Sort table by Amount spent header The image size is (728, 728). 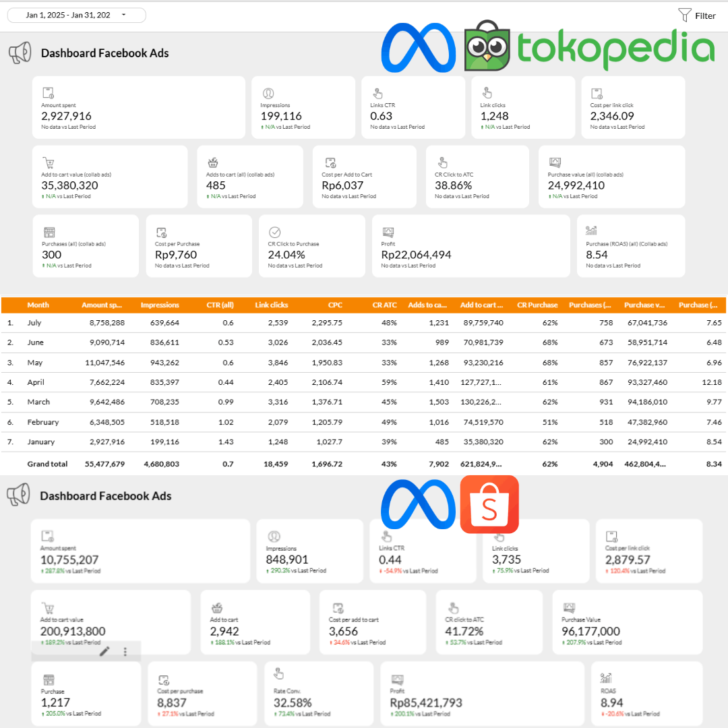tap(102, 305)
